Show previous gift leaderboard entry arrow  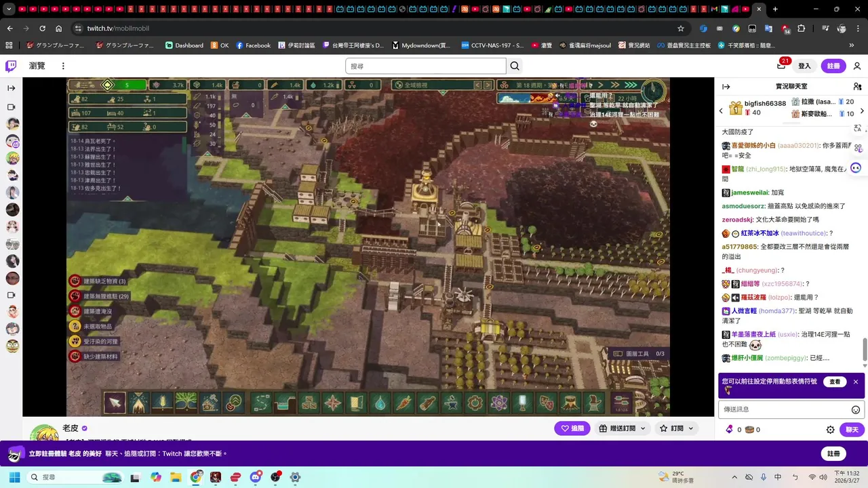[x=721, y=110]
